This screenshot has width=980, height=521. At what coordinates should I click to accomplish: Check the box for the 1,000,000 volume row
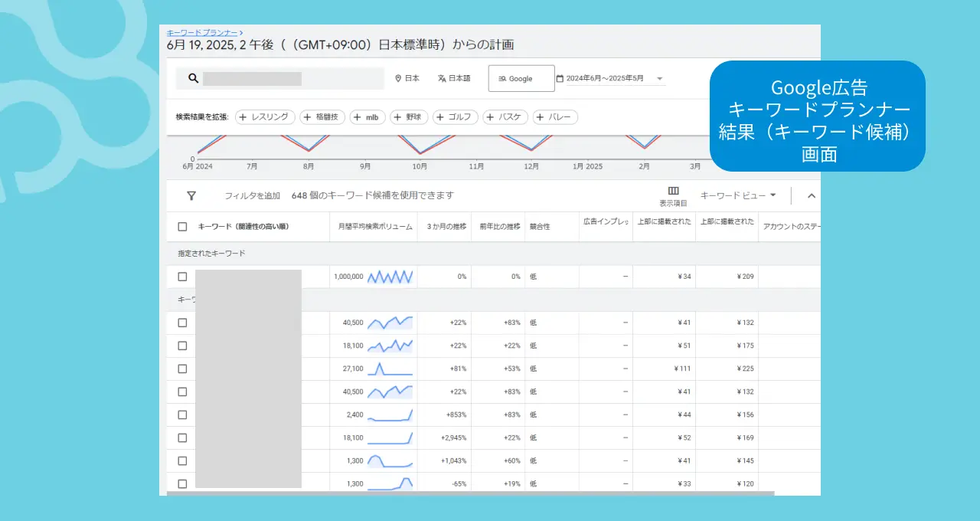(x=182, y=277)
